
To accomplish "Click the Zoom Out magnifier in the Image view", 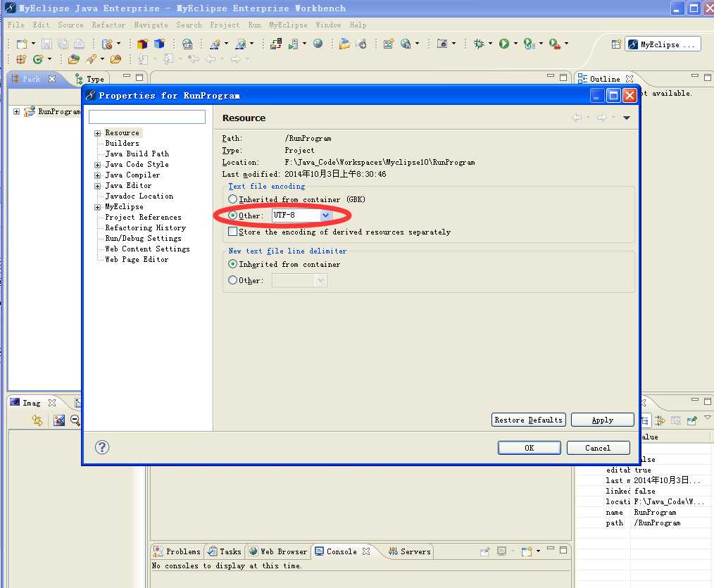I will (x=75, y=420).
